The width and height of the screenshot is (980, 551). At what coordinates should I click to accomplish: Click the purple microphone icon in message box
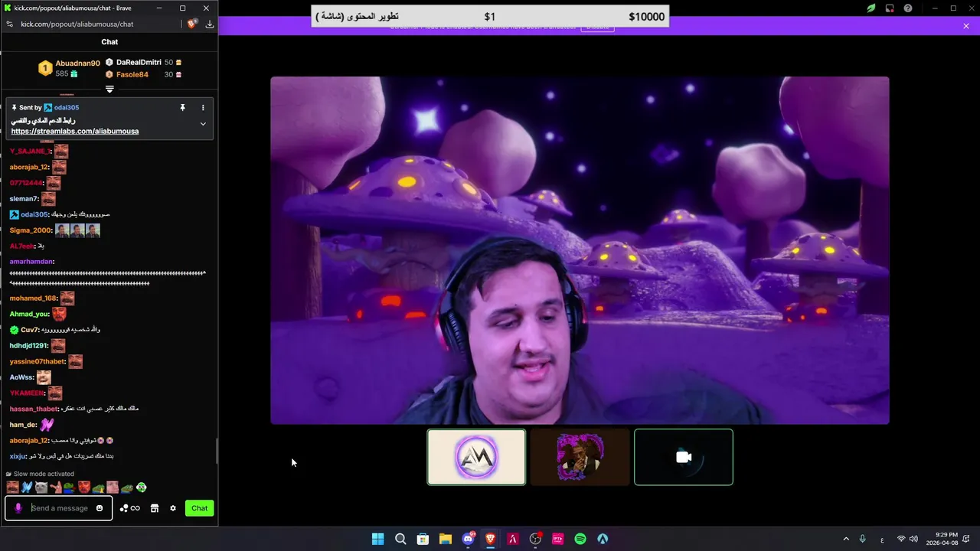18,508
